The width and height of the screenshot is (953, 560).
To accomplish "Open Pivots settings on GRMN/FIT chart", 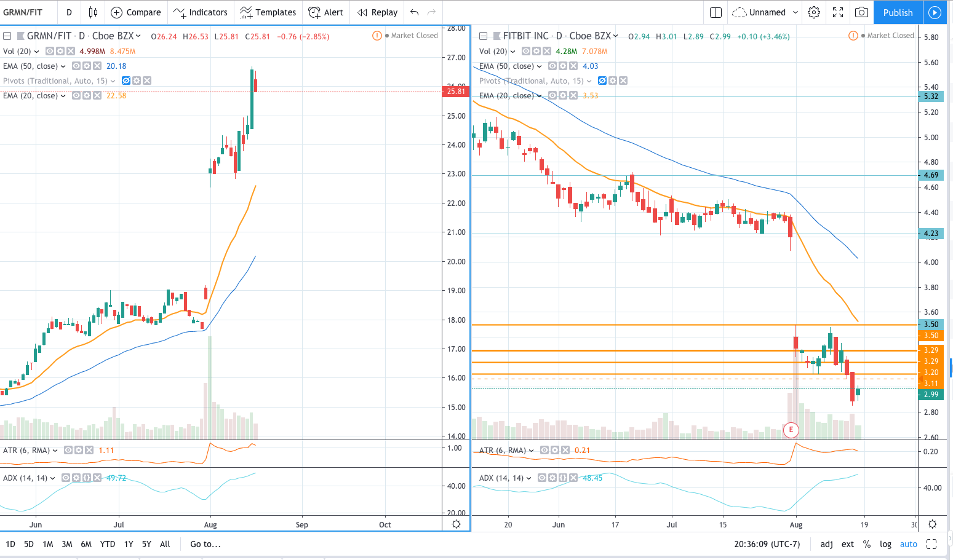I will [137, 81].
